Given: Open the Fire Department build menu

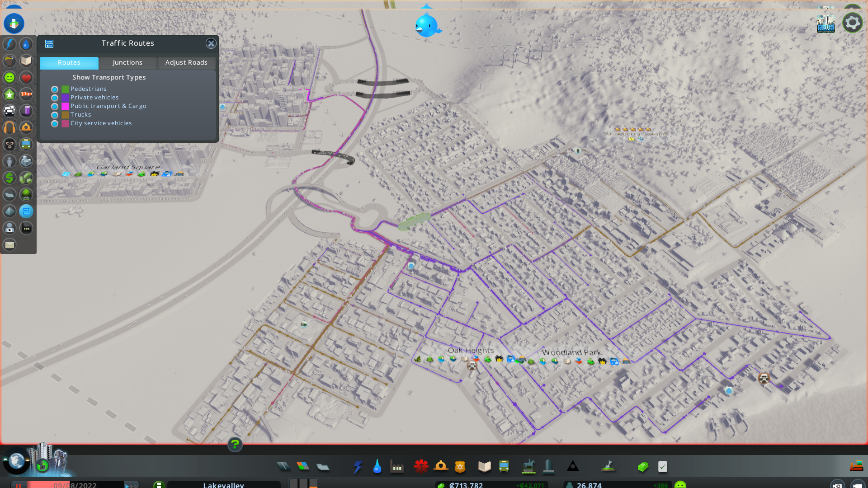Looking at the screenshot, I should 441,466.
